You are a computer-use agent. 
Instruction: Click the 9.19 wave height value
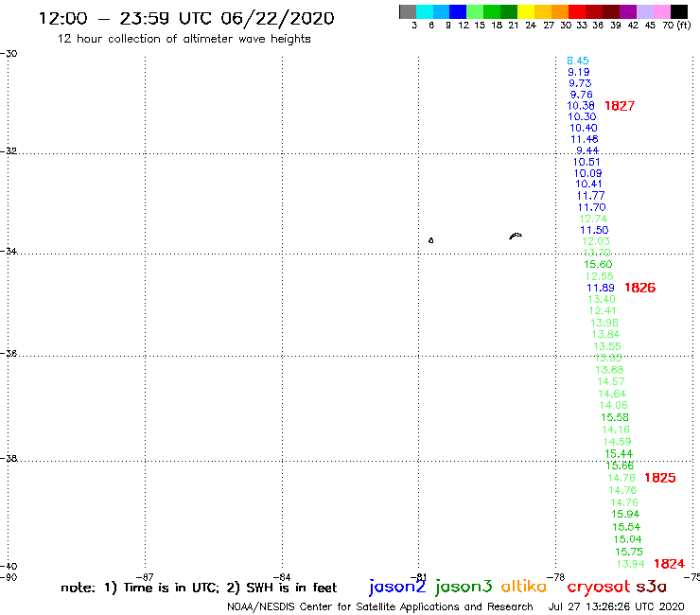point(579,72)
